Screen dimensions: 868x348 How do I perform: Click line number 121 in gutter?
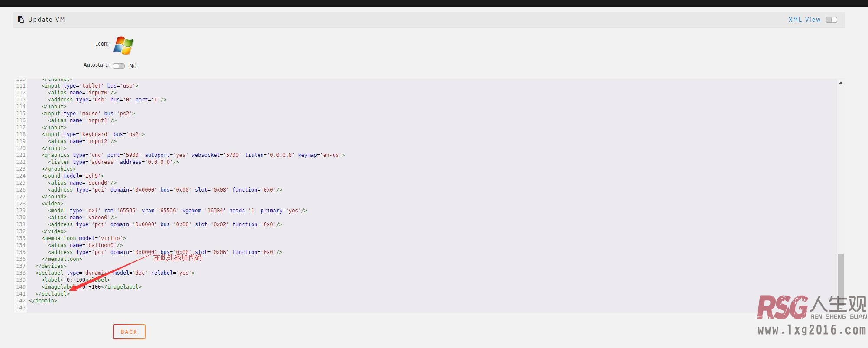click(x=21, y=155)
